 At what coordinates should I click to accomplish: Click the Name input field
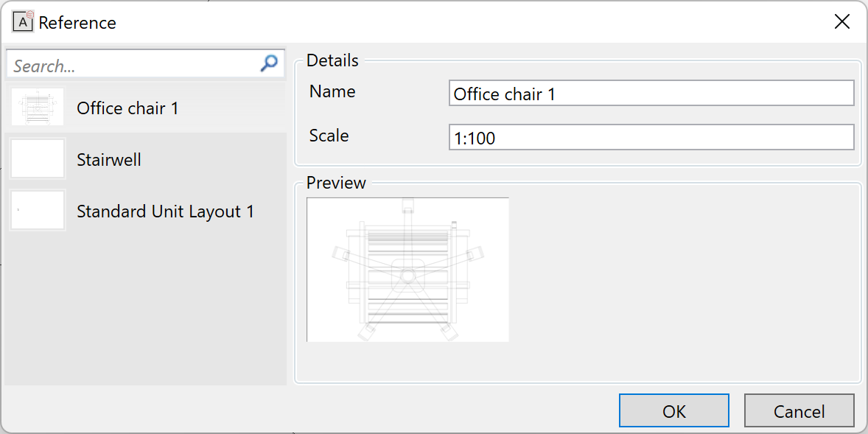[651, 93]
